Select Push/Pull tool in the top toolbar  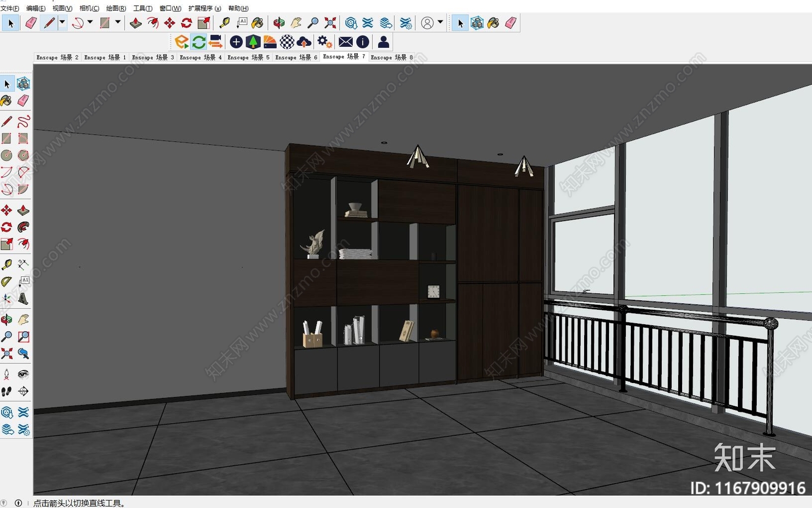pos(136,23)
